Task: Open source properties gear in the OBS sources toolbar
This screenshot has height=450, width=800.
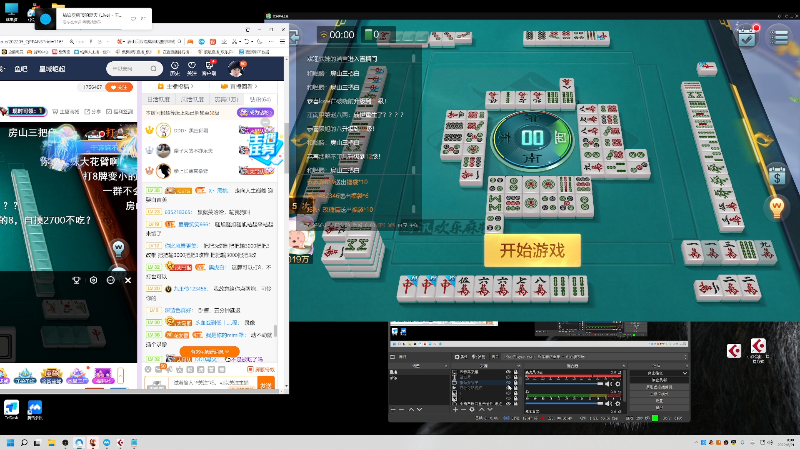Action: [472, 409]
